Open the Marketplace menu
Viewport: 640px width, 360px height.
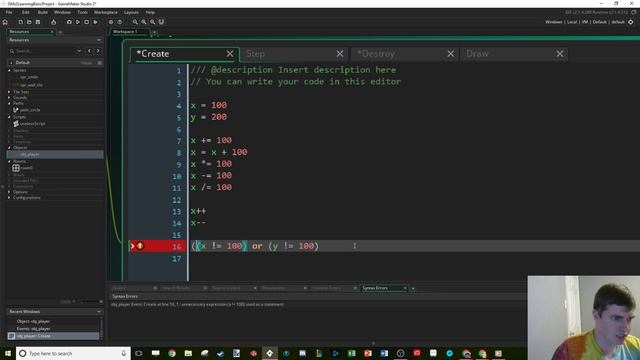(106, 12)
